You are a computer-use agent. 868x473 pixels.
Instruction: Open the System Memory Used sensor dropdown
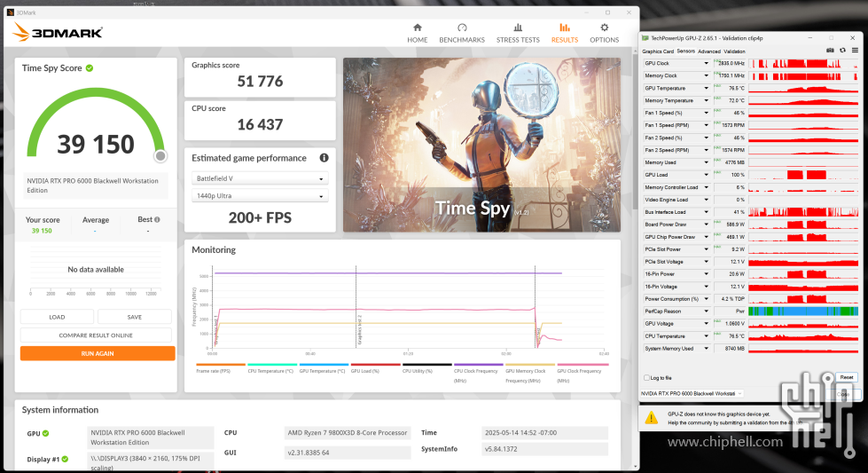706,349
